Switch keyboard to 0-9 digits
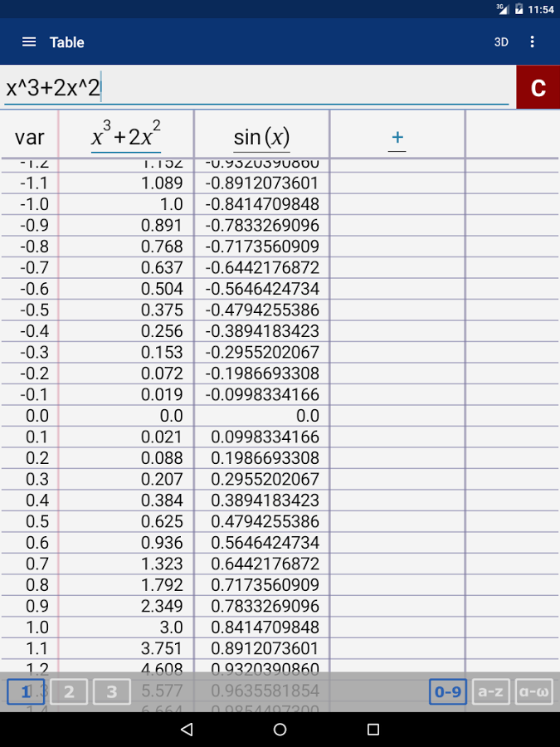The image size is (560, 747). 448,691
